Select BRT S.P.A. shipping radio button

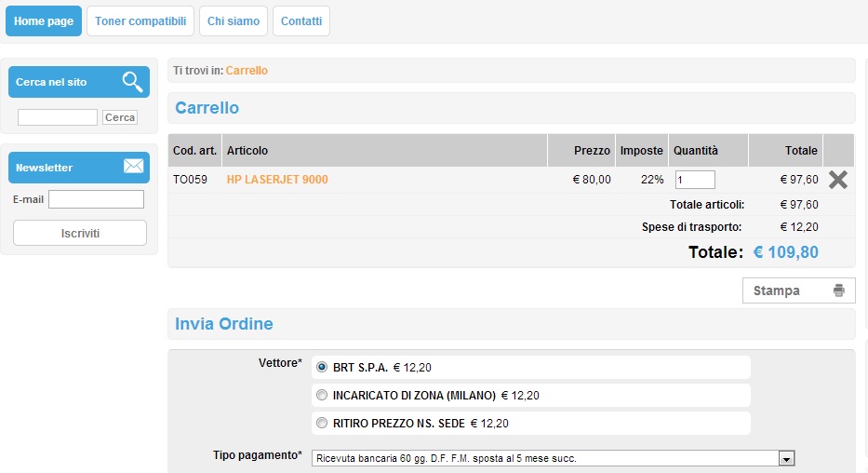coord(323,368)
